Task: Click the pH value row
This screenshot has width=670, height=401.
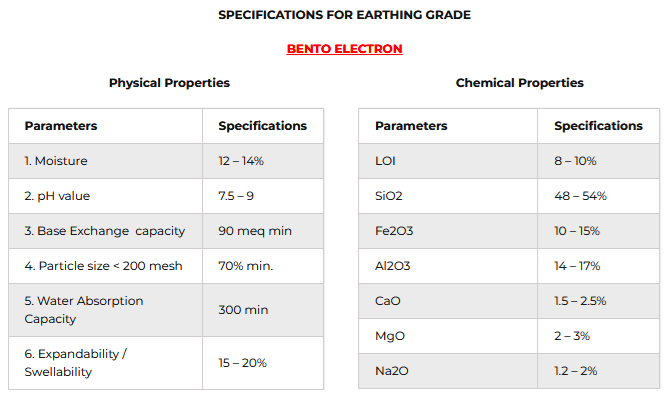Action: pyautogui.click(x=166, y=196)
